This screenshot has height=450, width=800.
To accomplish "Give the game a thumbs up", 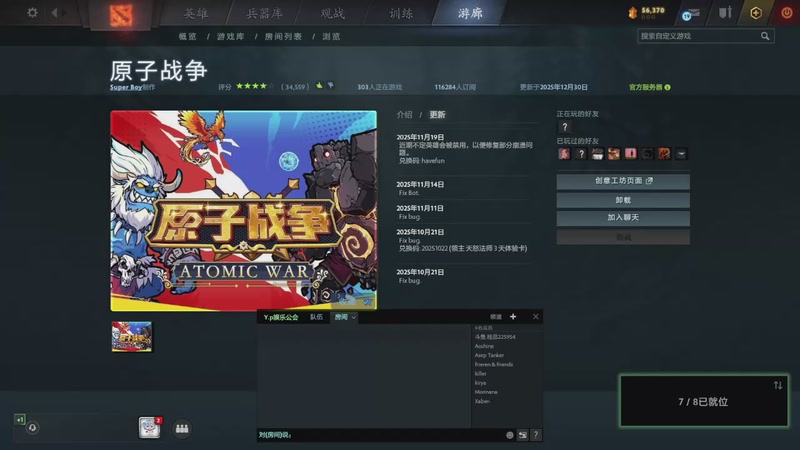I will pyautogui.click(x=319, y=86).
